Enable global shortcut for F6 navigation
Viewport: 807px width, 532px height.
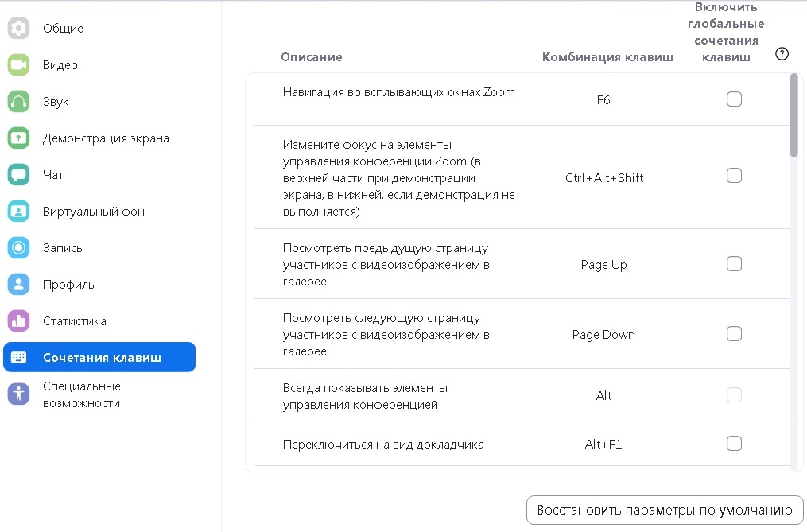[x=734, y=99]
